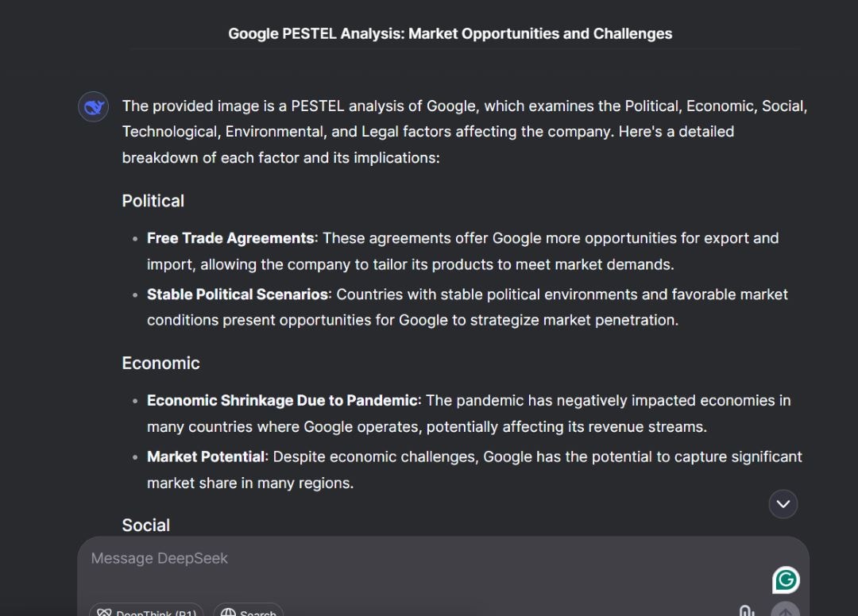858x616 pixels.
Task: Open the Grammarly icon in the message box
Action: [x=786, y=580]
